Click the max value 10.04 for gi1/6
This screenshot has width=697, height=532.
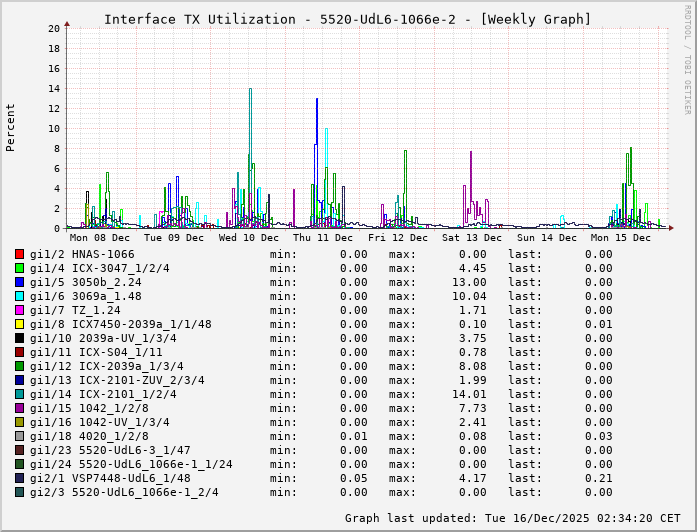point(469,296)
